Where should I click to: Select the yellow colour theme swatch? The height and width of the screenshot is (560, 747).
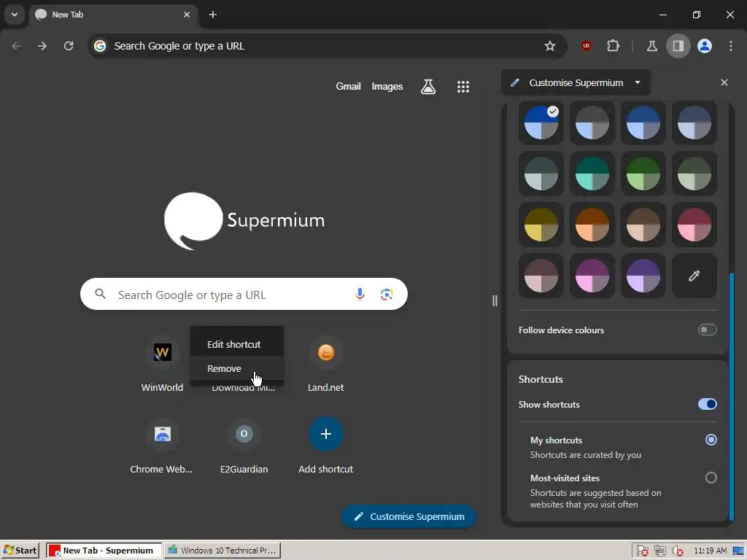[541, 225]
